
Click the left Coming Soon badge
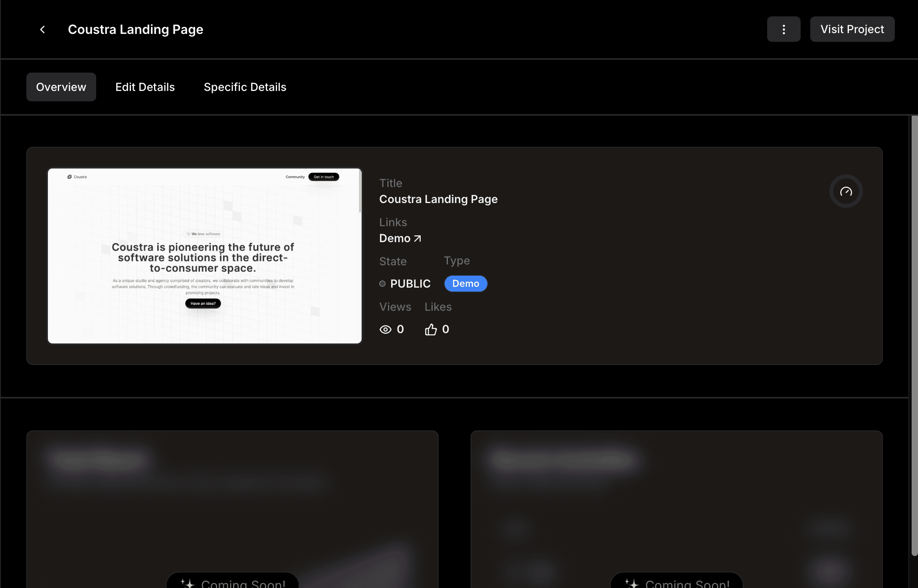(x=232, y=580)
